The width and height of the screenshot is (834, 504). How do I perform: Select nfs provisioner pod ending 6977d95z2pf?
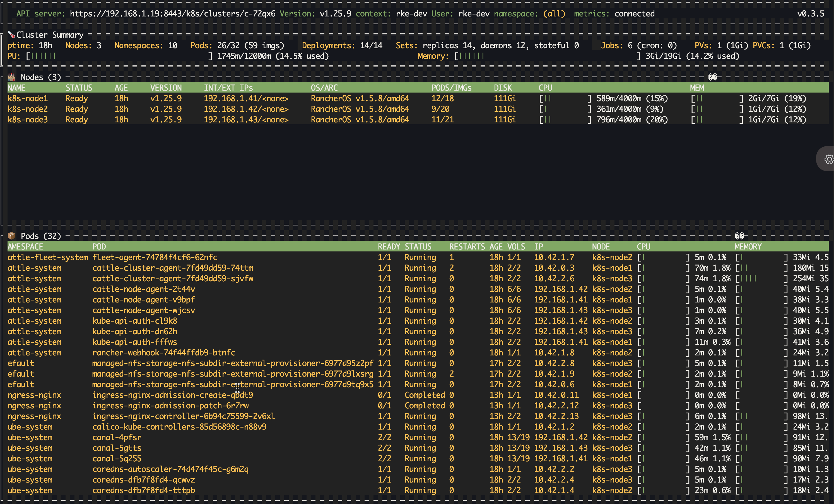[x=233, y=363]
